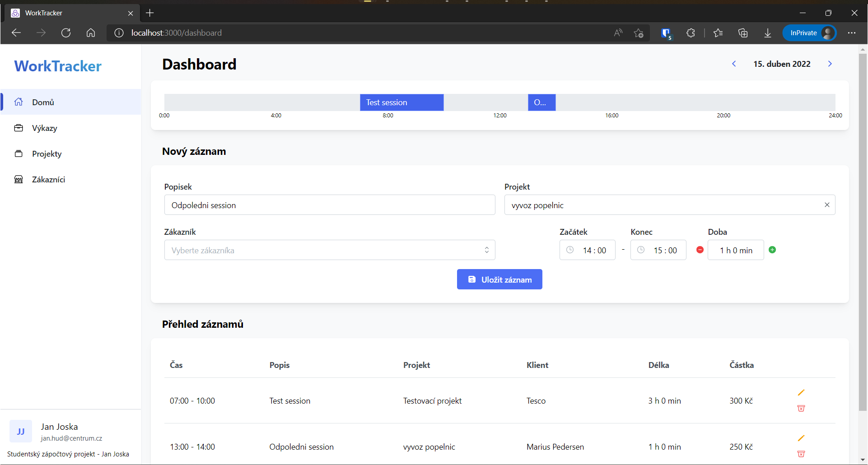Click browser home button
868x465 pixels.
tap(91, 33)
